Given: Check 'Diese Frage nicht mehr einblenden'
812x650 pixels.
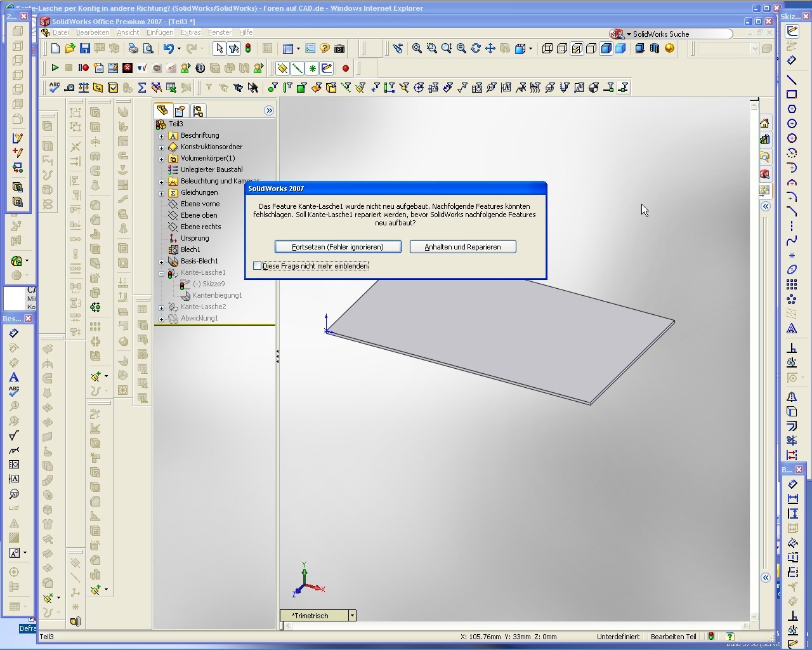Looking at the screenshot, I should (x=257, y=266).
